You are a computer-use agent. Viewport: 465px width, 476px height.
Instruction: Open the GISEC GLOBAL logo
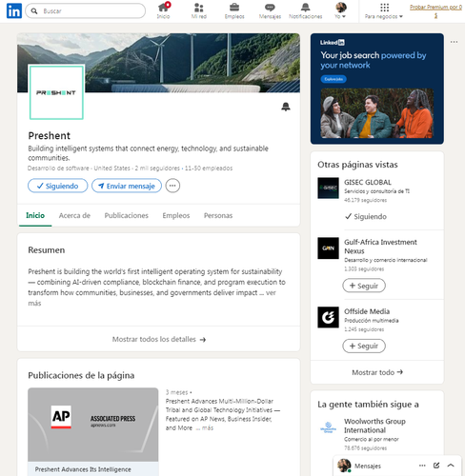point(328,188)
